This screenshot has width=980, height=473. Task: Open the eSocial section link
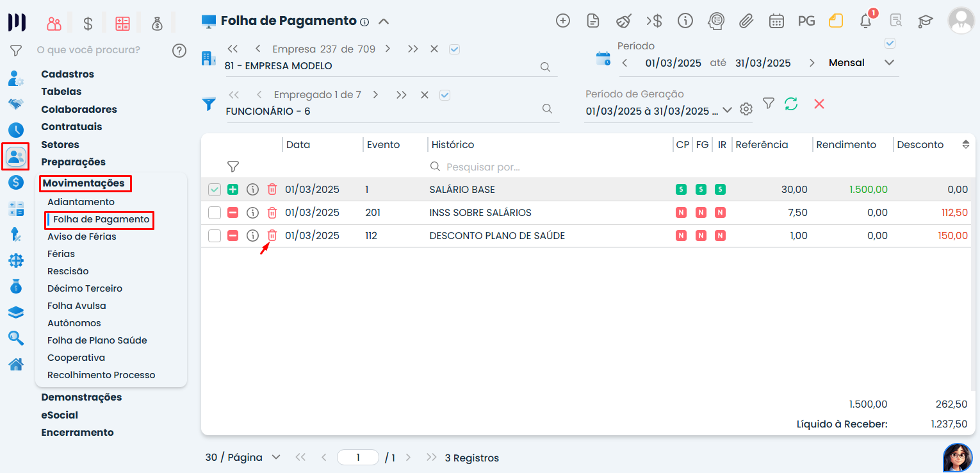click(60, 415)
